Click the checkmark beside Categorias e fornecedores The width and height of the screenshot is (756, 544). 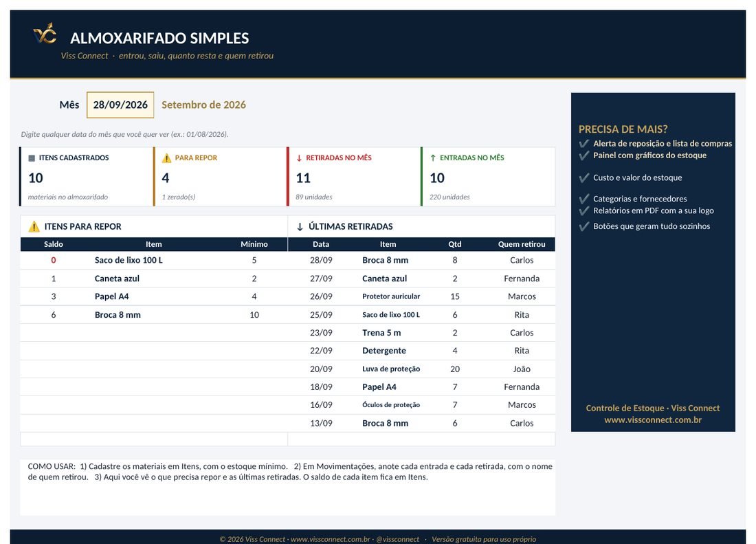[x=584, y=199]
